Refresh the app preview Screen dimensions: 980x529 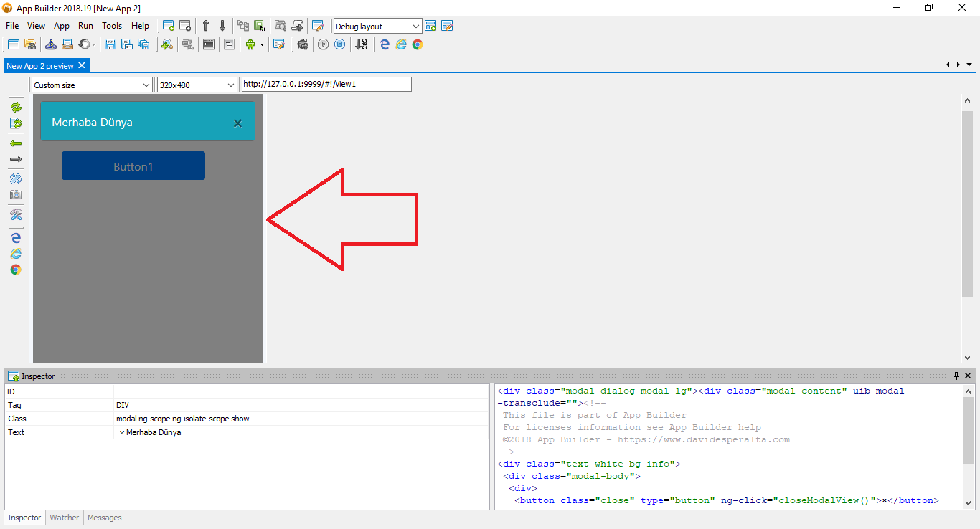click(16, 107)
